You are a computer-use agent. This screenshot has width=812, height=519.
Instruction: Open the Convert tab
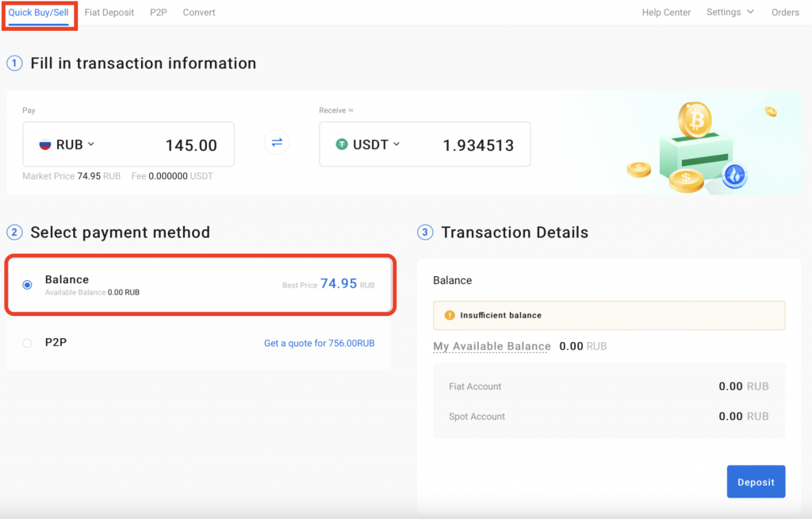(x=199, y=13)
